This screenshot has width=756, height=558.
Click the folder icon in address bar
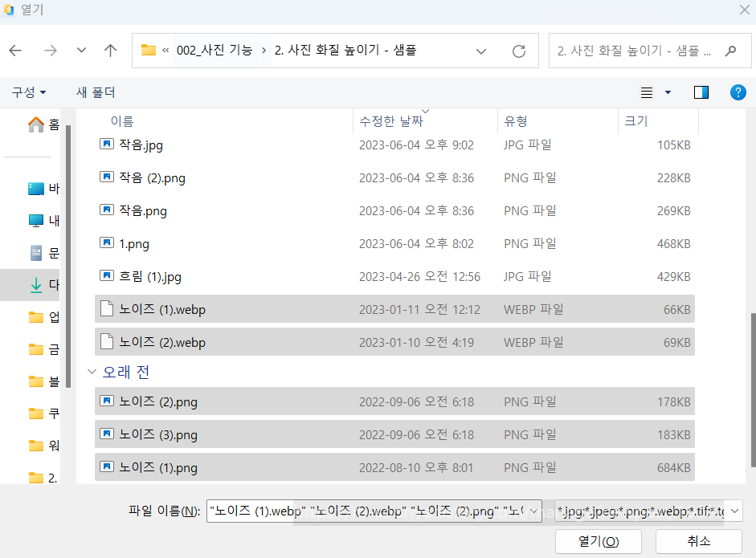pyautogui.click(x=149, y=50)
